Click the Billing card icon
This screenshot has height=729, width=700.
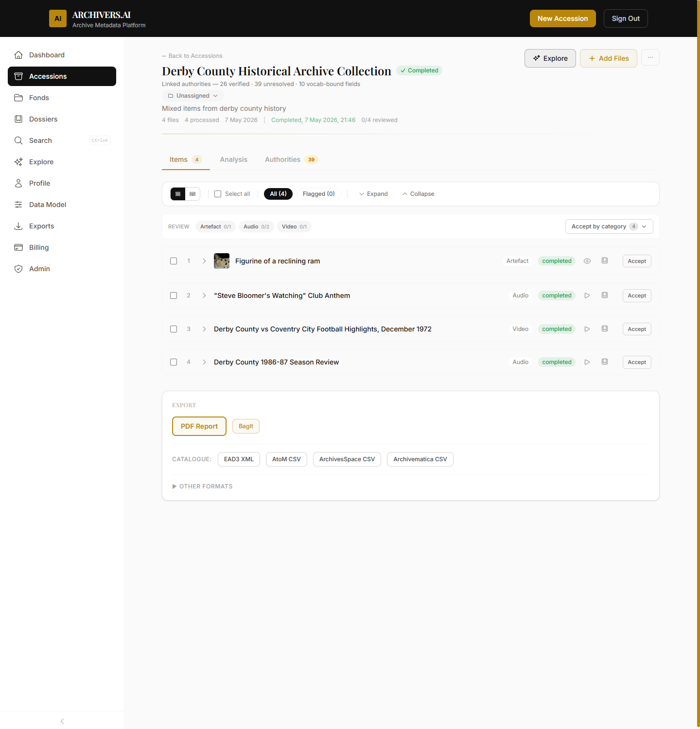point(18,247)
